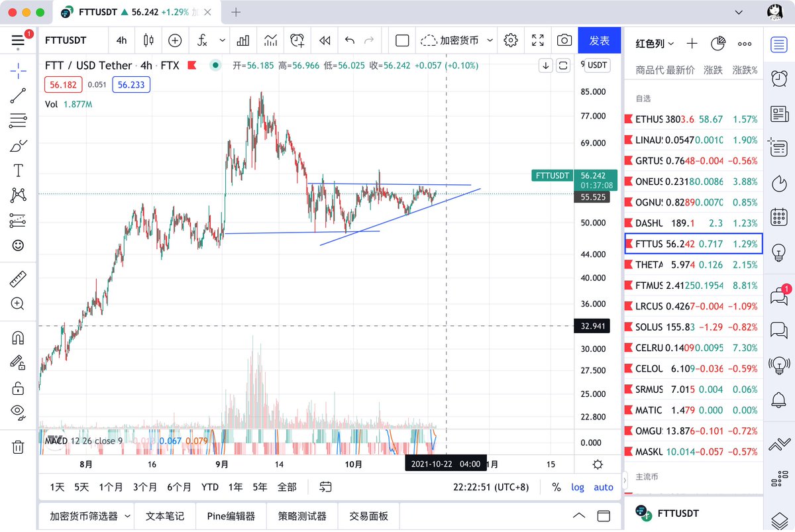This screenshot has height=532, width=795.
Task: Toggle stay in drawing mode
Action: coord(19,362)
